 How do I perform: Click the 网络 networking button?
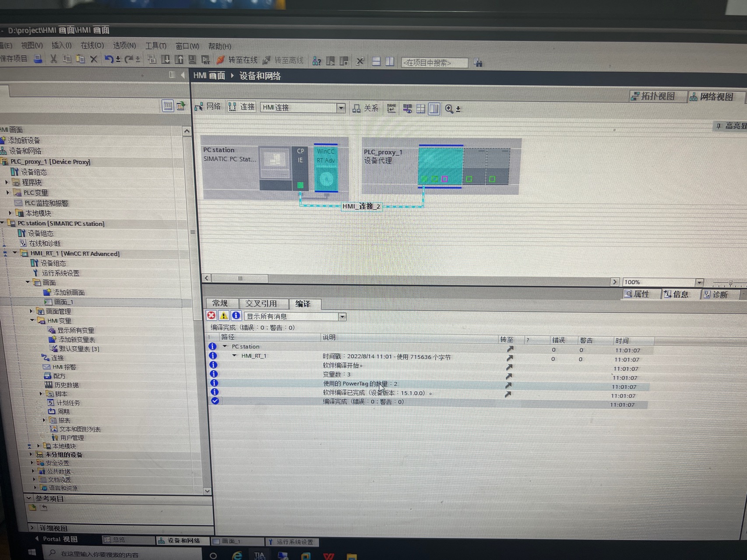(x=208, y=106)
